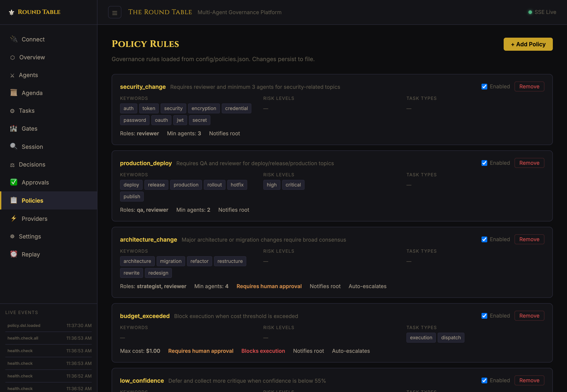The width and height of the screenshot is (567, 392).
Task: Open the Tasks section
Action: point(49,111)
